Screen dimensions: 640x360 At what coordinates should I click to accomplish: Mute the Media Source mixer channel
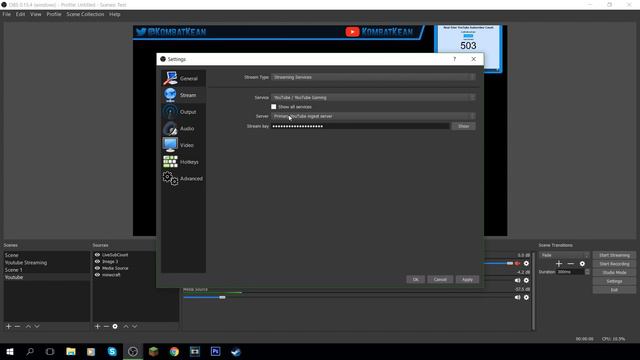518,297
